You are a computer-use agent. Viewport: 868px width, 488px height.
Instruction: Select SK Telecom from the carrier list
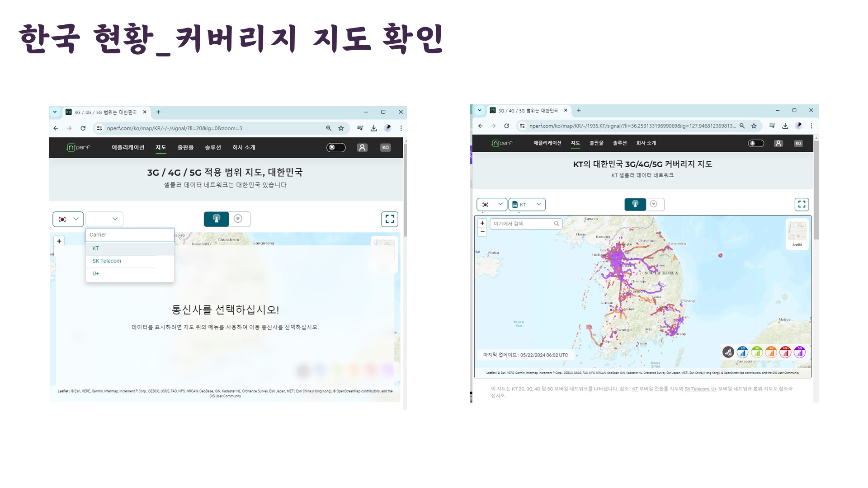tap(107, 261)
